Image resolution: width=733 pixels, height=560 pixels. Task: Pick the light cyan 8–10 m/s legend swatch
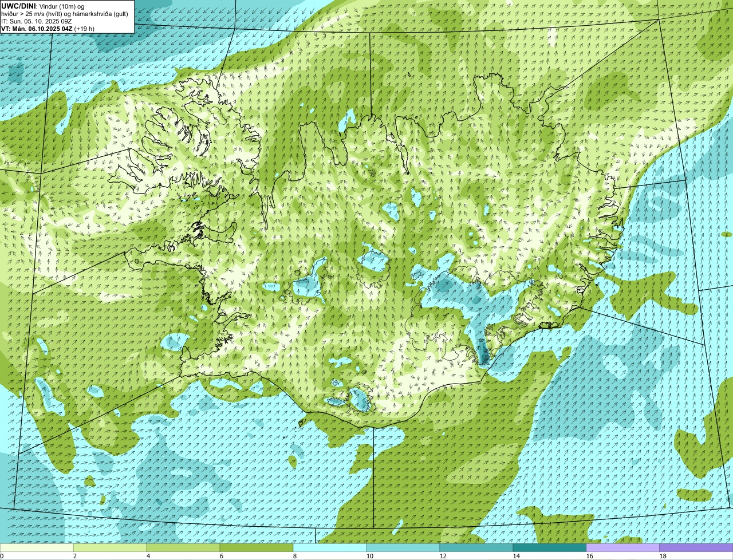(330, 548)
